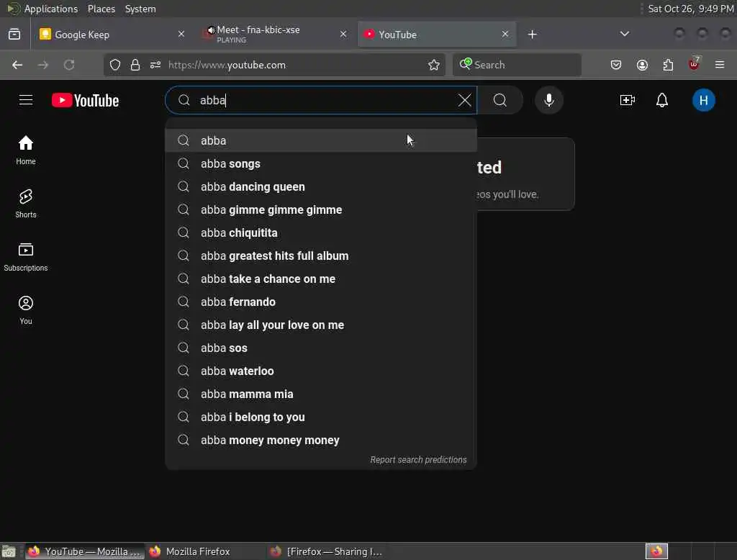Mute the Meet tab audio icon
The height and width of the screenshot is (560, 737).
pos(212,30)
